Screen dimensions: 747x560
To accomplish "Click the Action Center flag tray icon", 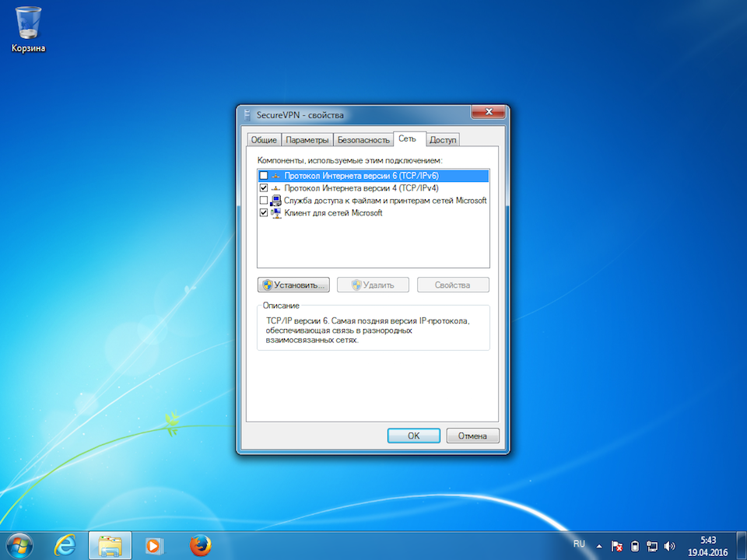I will (616, 546).
